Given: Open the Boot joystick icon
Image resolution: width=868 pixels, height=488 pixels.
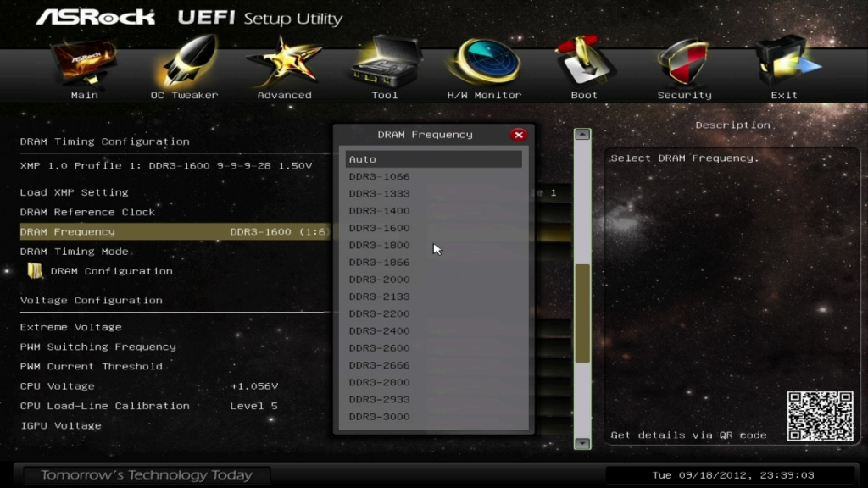Looking at the screenshot, I should point(584,61).
